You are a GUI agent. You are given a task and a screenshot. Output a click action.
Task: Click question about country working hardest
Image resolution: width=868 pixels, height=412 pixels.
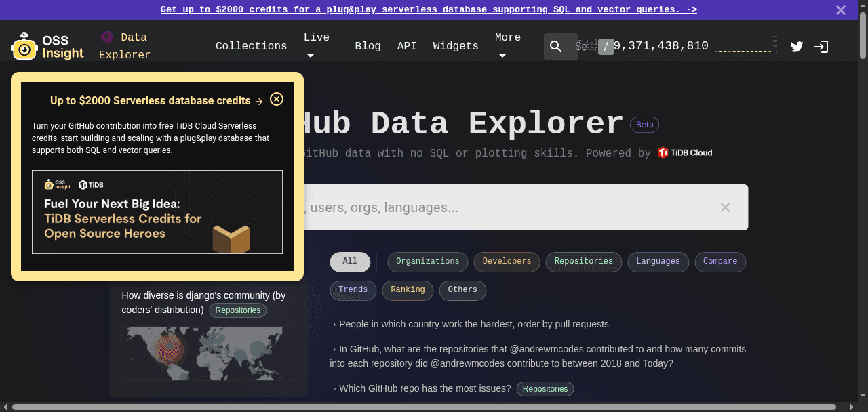[473, 324]
